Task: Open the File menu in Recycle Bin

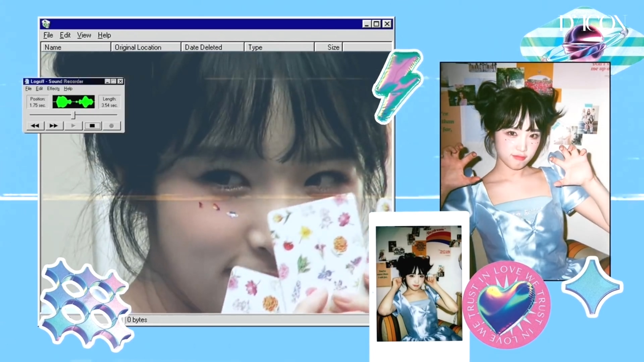Action: 48,35
